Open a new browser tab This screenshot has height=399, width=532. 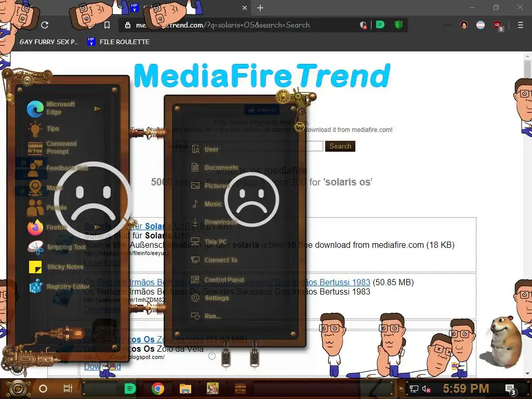click(x=260, y=8)
